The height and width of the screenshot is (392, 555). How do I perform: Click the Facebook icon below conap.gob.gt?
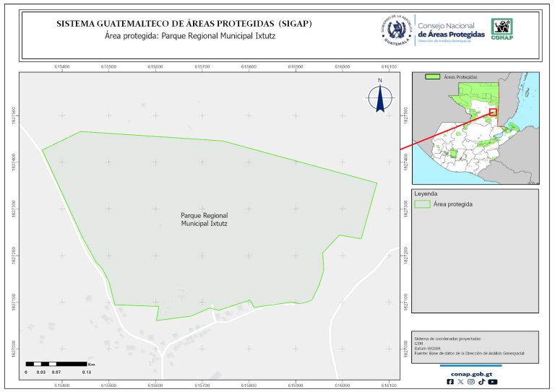(451, 382)
